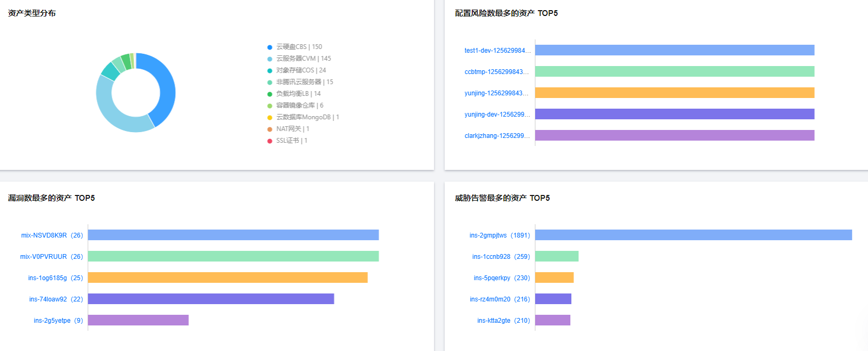Open threat alert asset ins-5pqerkpy (230)
The height and width of the screenshot is (351, 868).
point(502,278)
